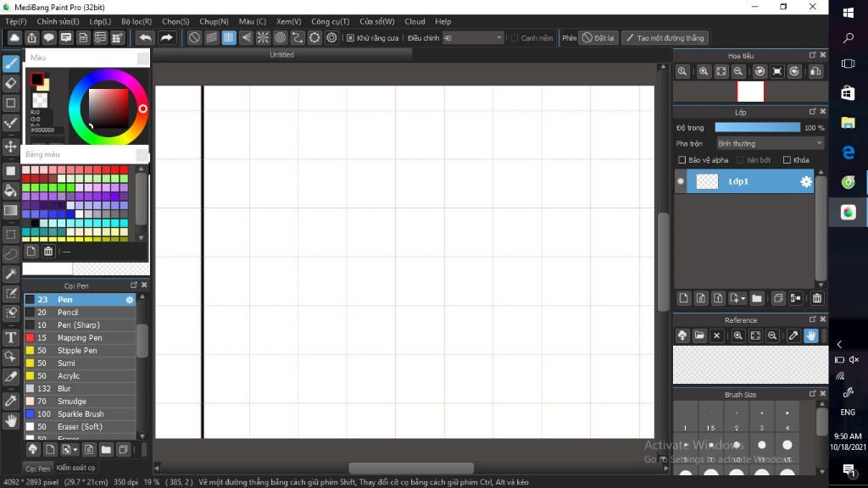This screenshot has height=488, width=868.
Task: Toggle Canh mềm checkbox
Action: coord(515,37)
